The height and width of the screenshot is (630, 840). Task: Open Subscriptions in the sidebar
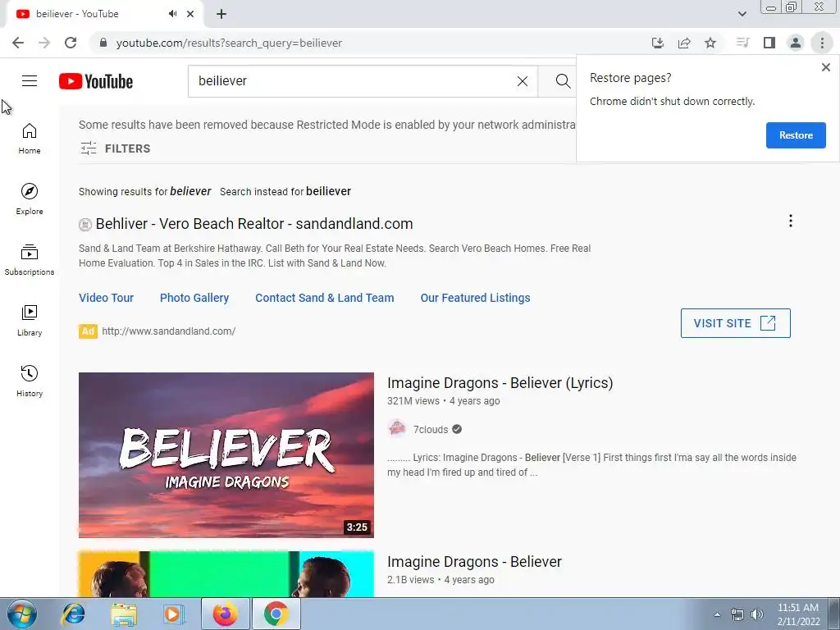(30, 260)
